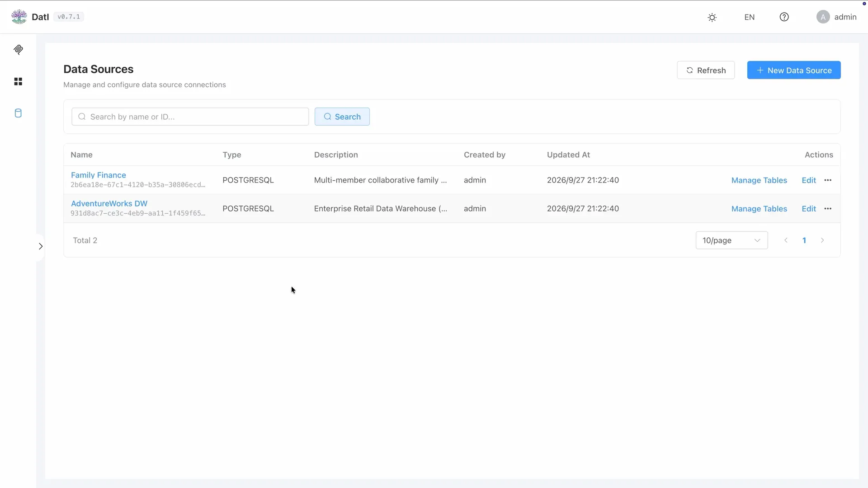Click POSTGRESQL type in Family Finance row
Image resolution: width=868 pixels, height=488 pixels.
(x=248, y=180)
